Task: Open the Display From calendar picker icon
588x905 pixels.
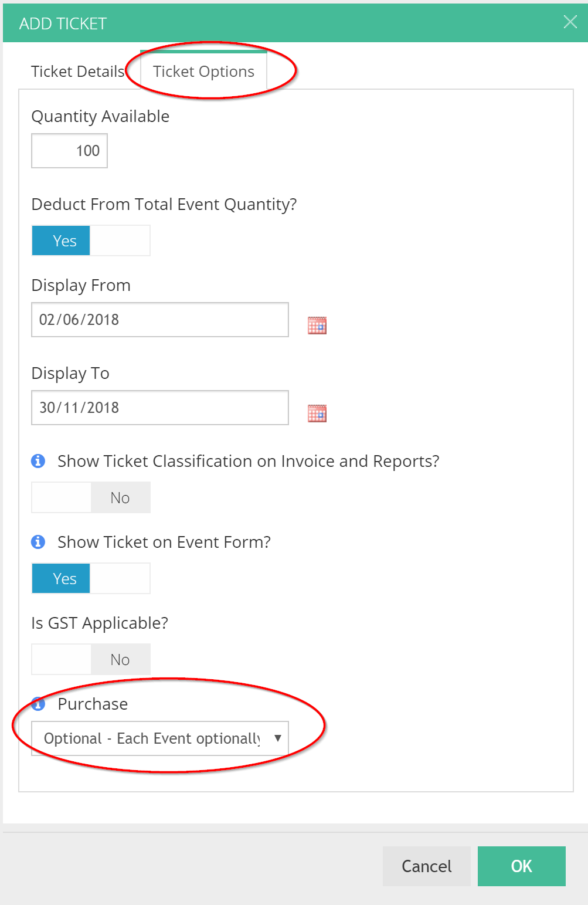Action: click(x=317, y=326)
